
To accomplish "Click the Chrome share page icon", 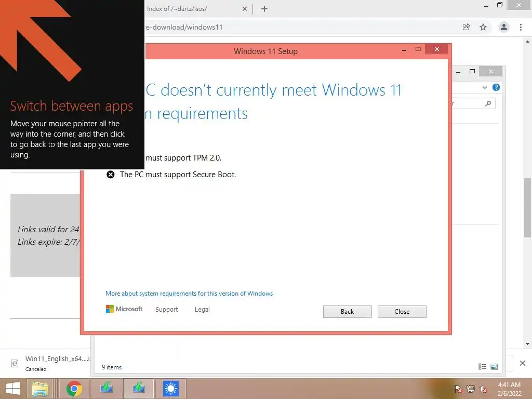I will click(x=467, y=27).
